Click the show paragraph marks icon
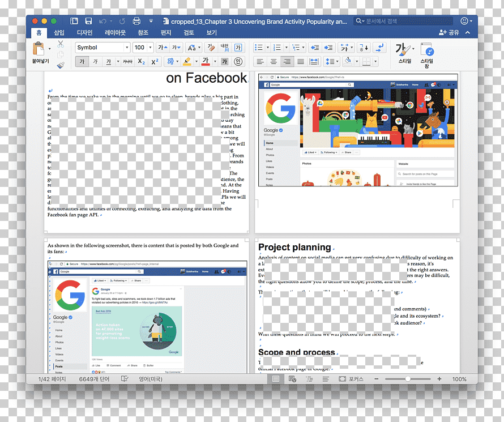Screen dimensions: 504x422 click(379, 48)
